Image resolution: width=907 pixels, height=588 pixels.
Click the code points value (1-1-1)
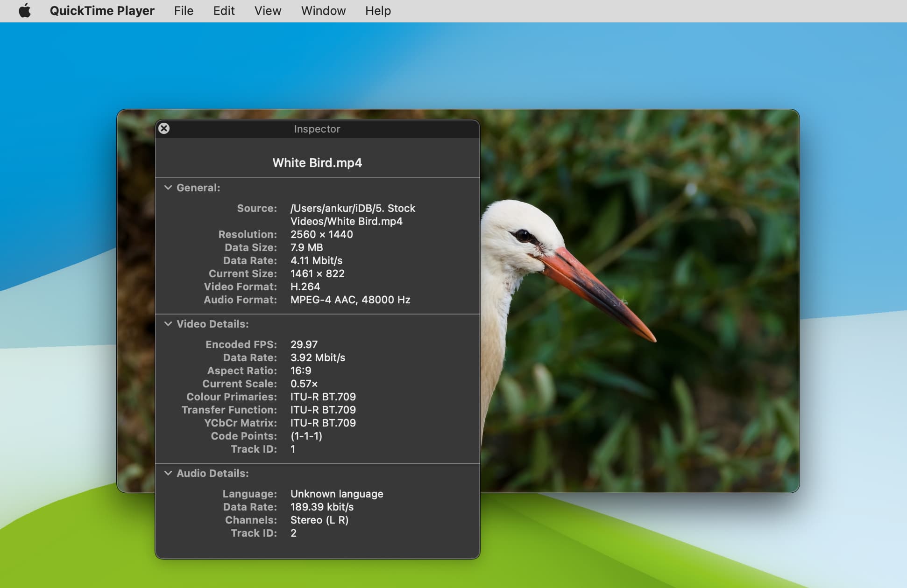tap(306, 436)
